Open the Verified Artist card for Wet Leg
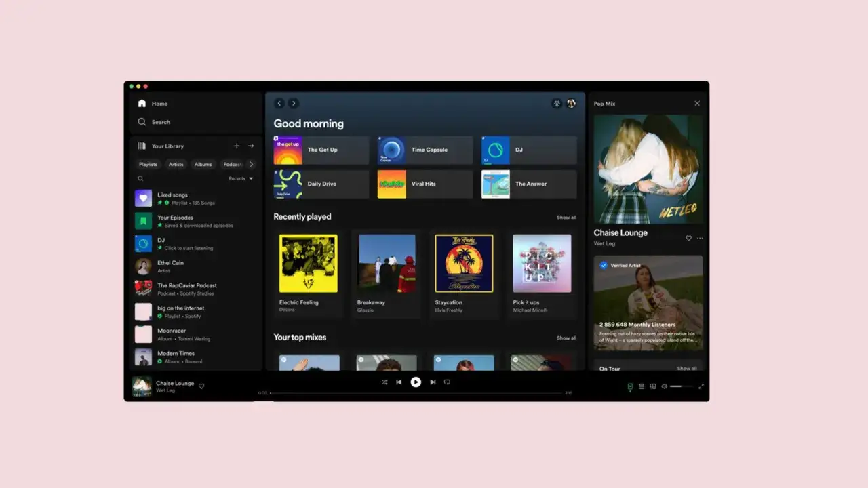868x488 pixels. click(648, 303)
